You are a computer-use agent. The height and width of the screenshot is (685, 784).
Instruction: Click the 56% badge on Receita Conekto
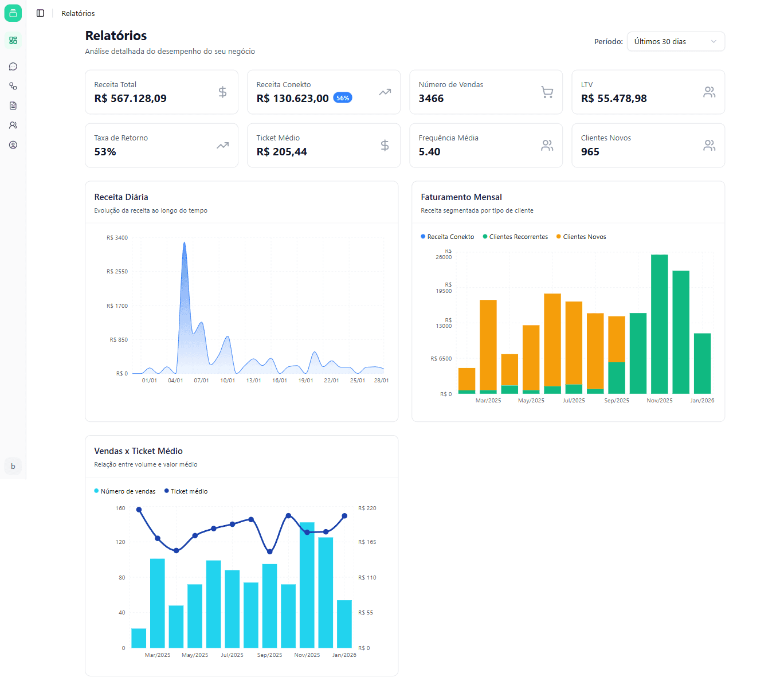click(x=342, y=97)
